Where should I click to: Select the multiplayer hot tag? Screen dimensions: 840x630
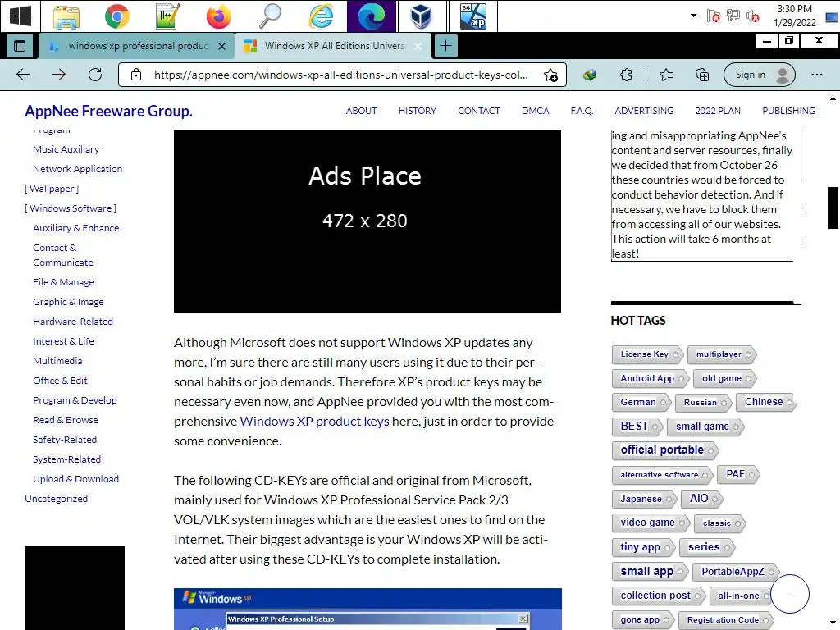pos(722,354)
